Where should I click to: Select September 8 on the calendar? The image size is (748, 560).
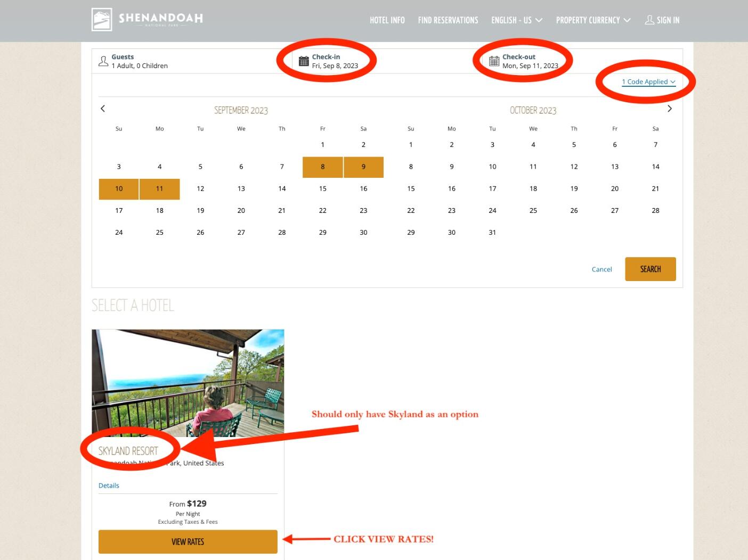323,167
